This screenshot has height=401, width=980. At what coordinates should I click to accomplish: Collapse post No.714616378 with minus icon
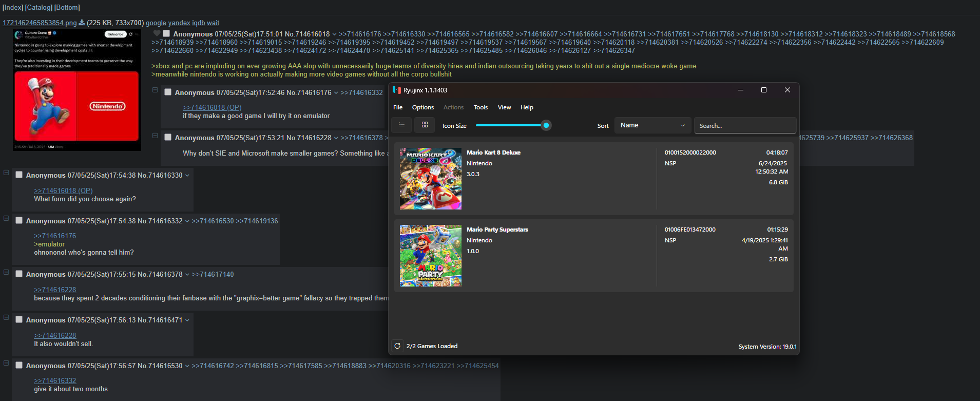coord(6,272)
